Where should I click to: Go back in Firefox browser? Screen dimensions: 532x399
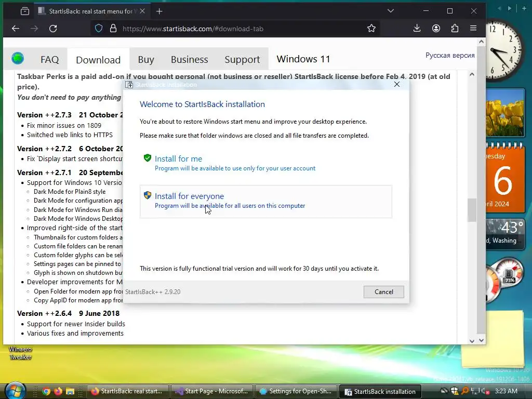click(16, 29)
